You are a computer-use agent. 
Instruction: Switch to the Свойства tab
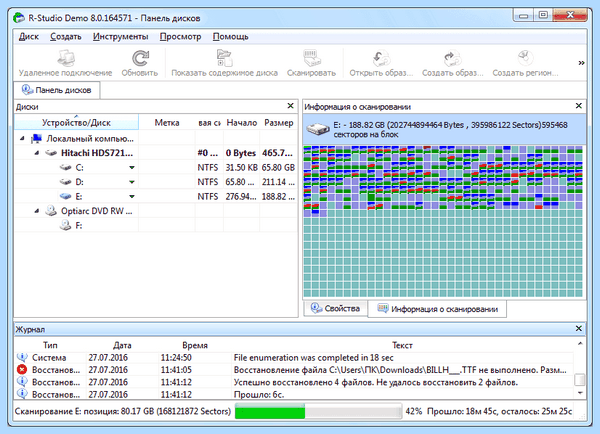click(336, 308)
